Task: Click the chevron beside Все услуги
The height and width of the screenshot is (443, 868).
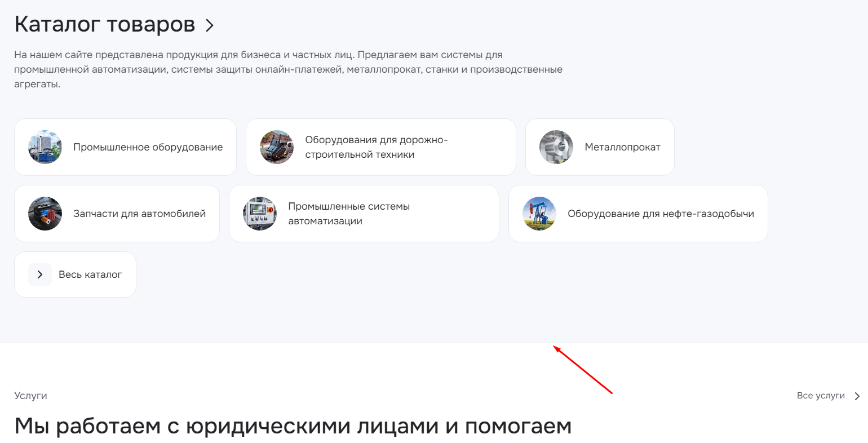Action: pos(857,396)
